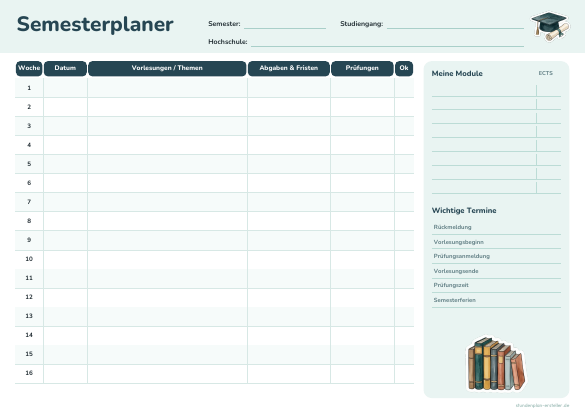This screenshot has width=585, height=414.
Task: Select week number 9 in Woche column
Action: click(29, 240)
